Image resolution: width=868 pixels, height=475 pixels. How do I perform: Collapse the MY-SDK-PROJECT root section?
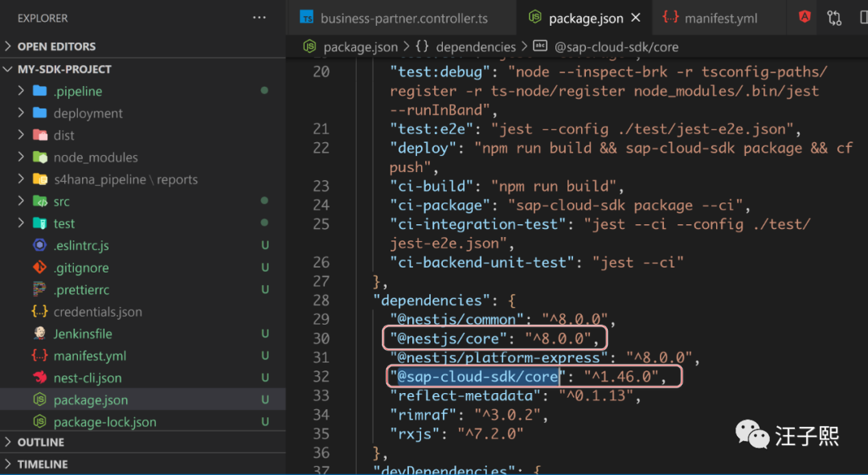pos(9,69)
